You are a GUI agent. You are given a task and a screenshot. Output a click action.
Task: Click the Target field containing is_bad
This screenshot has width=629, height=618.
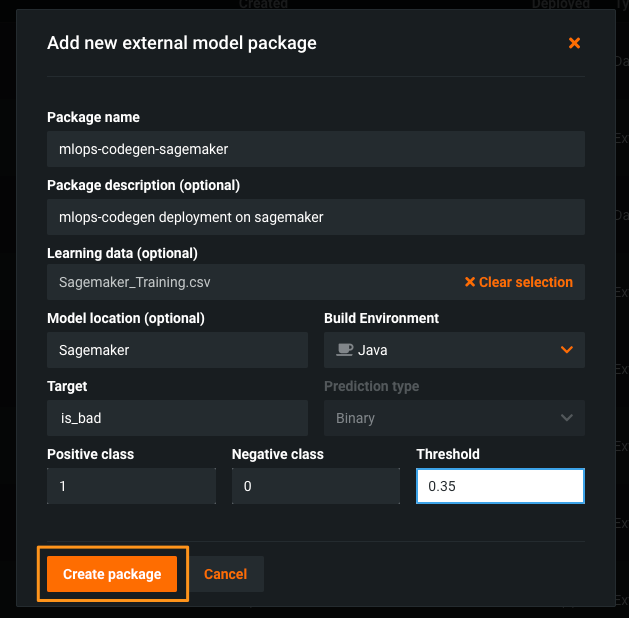(177, 418)
